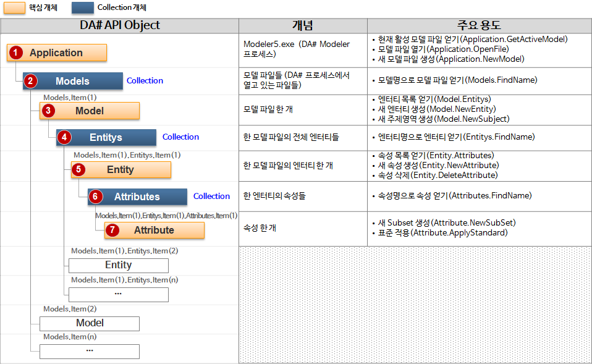This screenshot has height=364, width=592.
Task: Select the Application object numbered badge 1
Action: [15, 53]
